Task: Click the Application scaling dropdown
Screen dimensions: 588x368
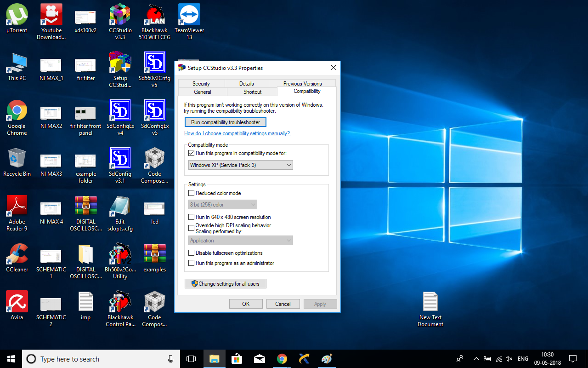Action: [x=241, y=241]
